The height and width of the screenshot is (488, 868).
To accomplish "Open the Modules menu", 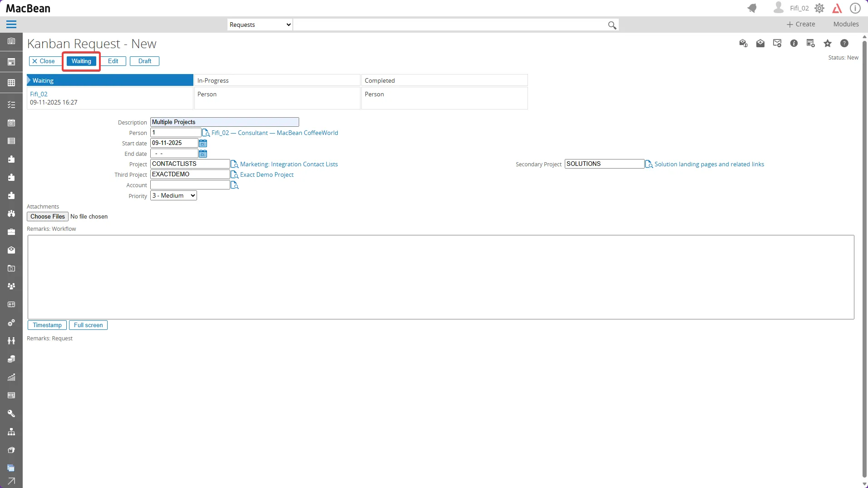I will 846,24.
